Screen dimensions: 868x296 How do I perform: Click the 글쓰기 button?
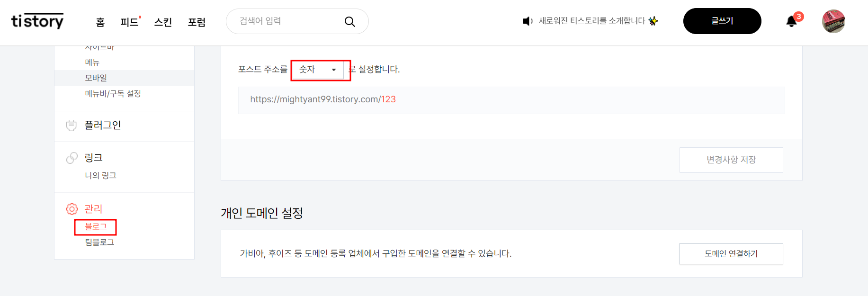[722, 21]
